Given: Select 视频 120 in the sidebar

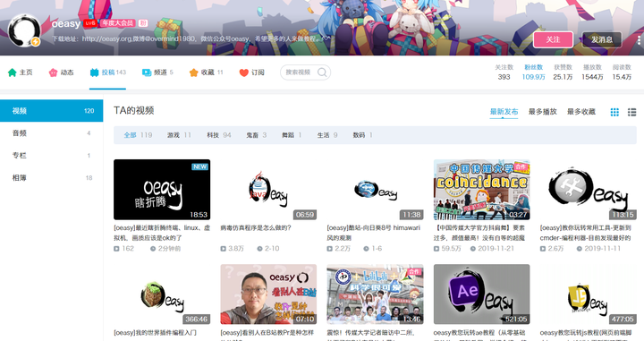Looking at the screenshot, I should point(51,111).
